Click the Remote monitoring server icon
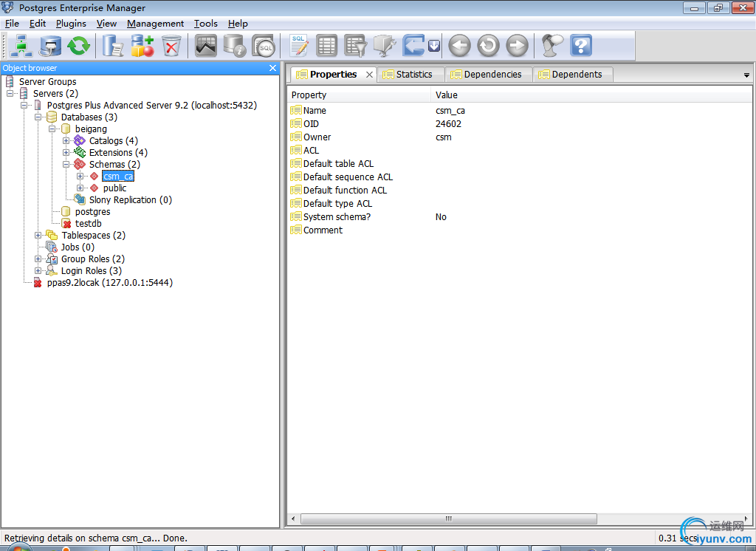This screenshot has height=551, width=756. (x=50, y=47)
